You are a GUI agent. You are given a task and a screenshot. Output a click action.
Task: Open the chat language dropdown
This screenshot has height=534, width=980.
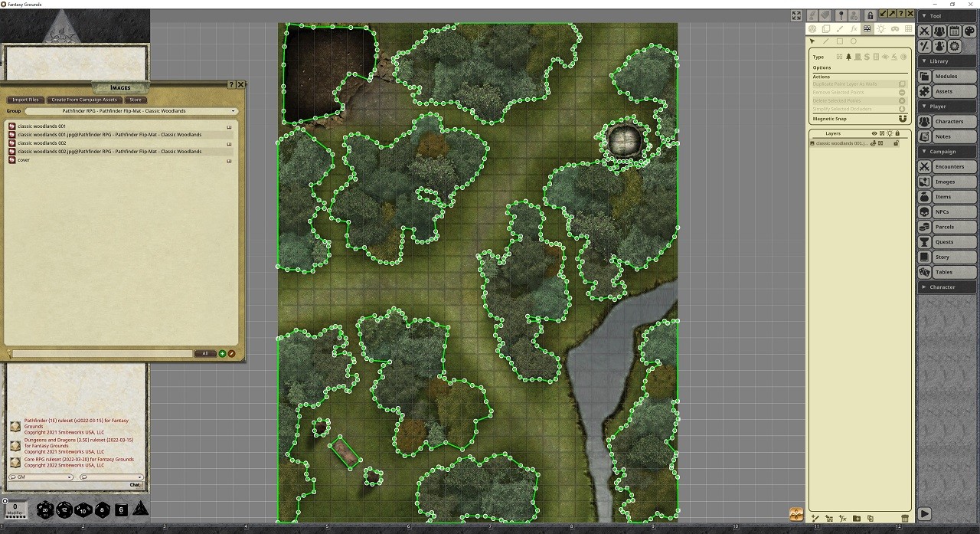pyautogui.click(x=111, y=477)
